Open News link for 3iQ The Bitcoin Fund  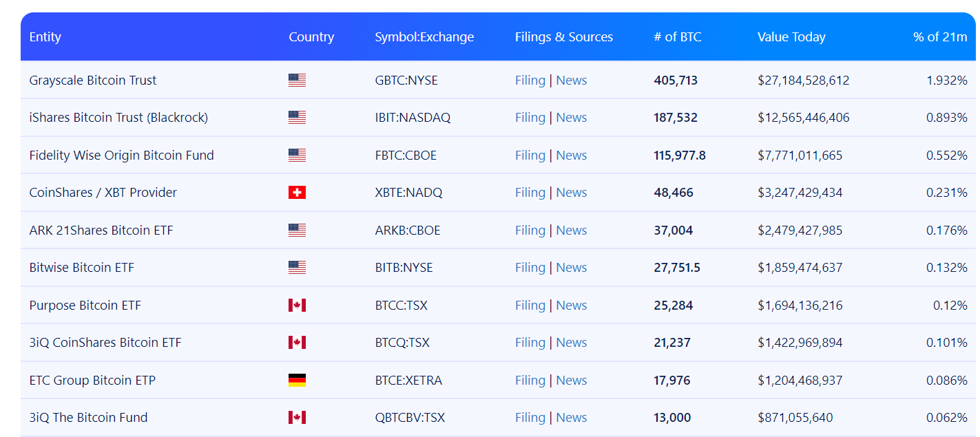pyautogui.click(x=572, y=418)
